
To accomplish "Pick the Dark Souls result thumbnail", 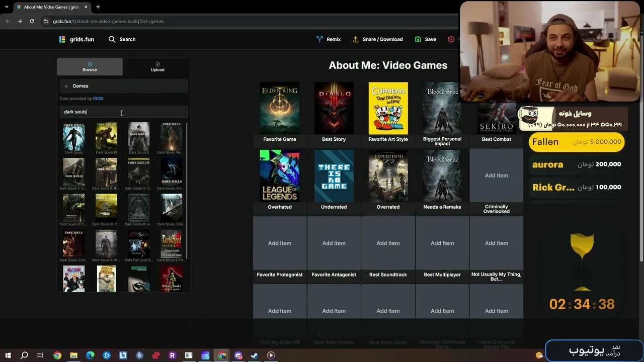I will coord(73,136).
